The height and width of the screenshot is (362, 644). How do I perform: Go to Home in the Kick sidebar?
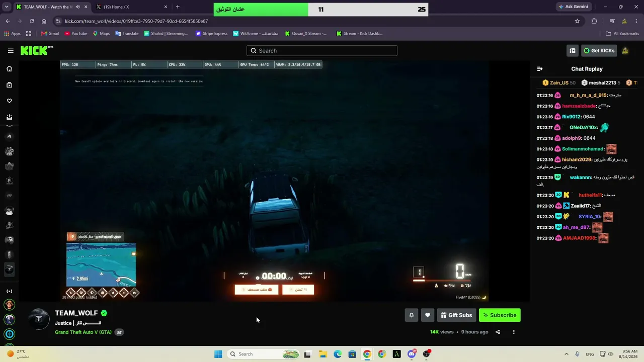[9, 69]
